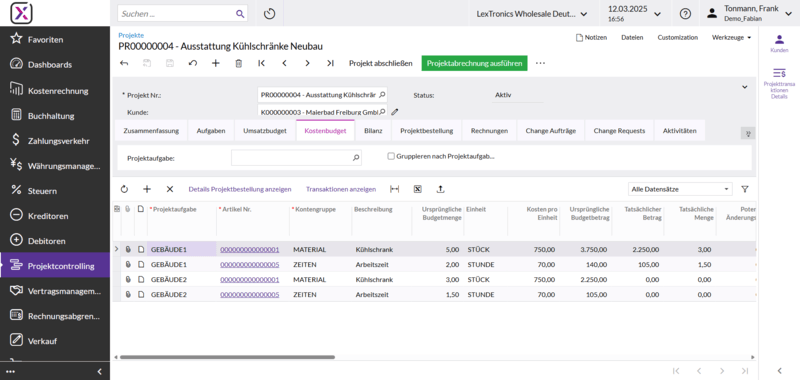This screenshot has width=800, height=380.
Task: Toggle Gruppieren nach Projektaufgabe checkbox
Action: 391,157
